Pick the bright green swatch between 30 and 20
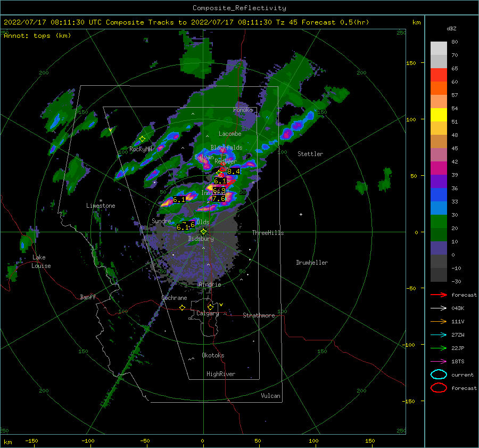 coord(439,222)
